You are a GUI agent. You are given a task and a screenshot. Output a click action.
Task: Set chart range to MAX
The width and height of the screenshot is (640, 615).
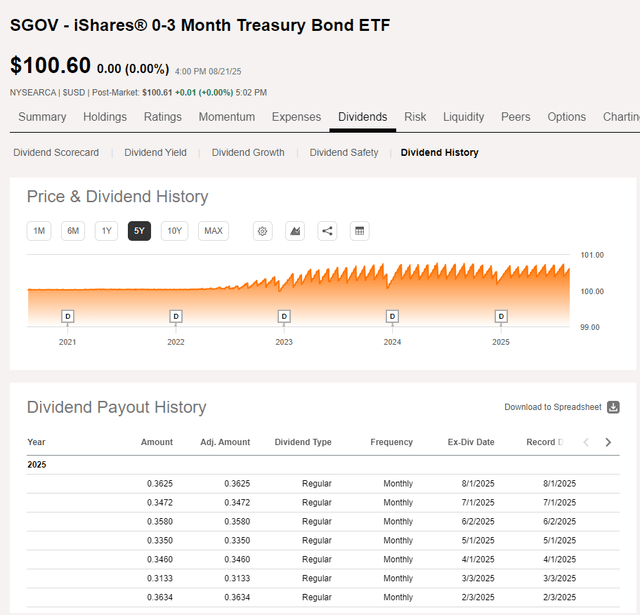click(x=213, y=231)
